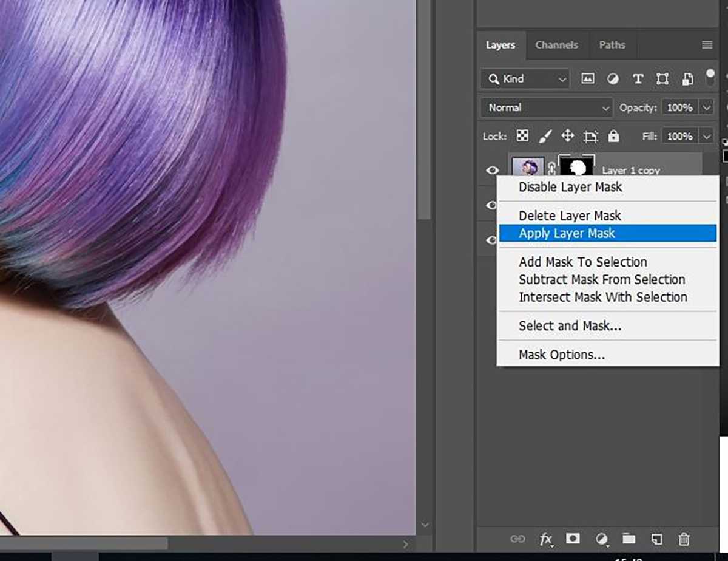728x561 pixels.
Task: Create a new adjustment layer
Action: click(601, 539)
